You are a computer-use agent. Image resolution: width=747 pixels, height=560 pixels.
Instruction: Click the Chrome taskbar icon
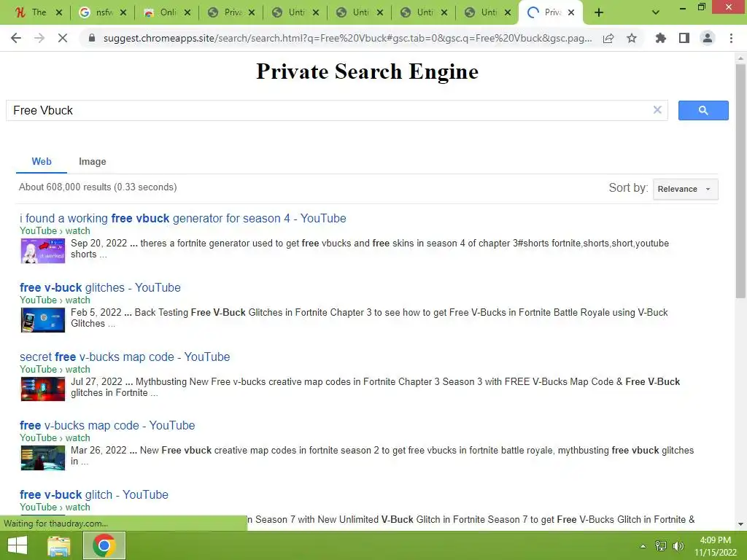(104, 545)
